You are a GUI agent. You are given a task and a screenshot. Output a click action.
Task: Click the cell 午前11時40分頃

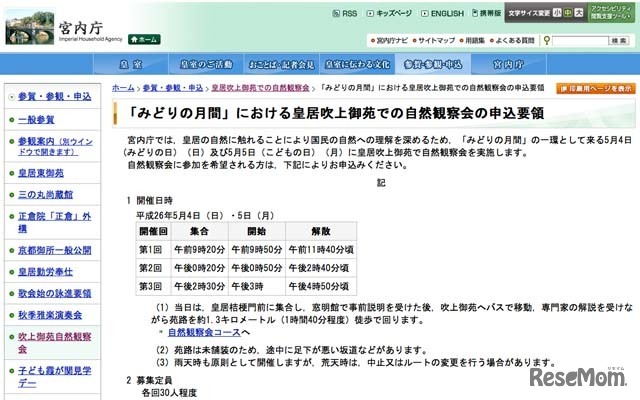pos(321,249)
